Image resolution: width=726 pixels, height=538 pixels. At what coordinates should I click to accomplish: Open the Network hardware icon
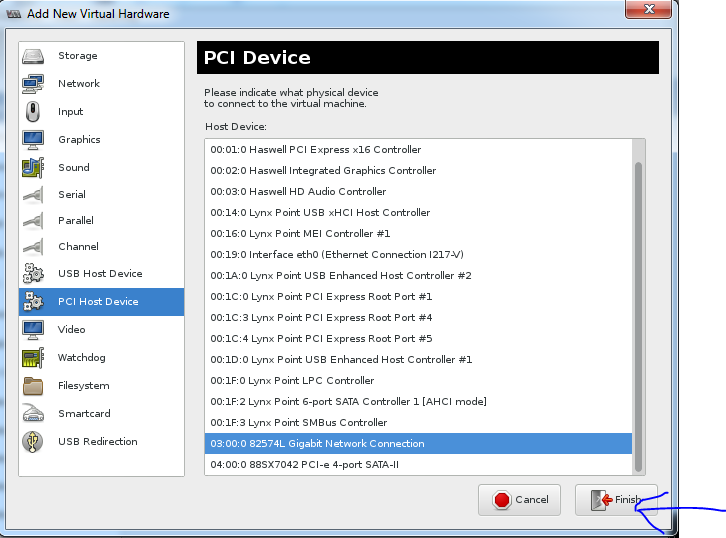(33, 84)
